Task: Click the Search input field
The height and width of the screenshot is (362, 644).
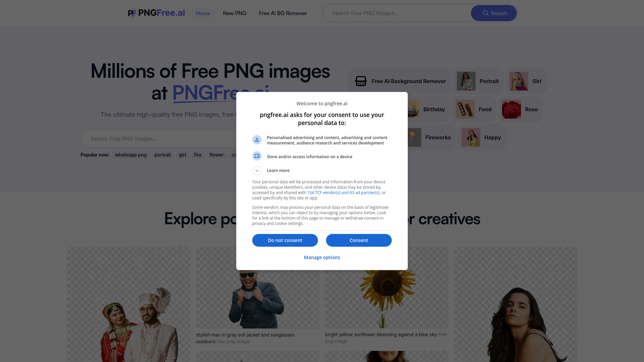Action: point(397,13)
